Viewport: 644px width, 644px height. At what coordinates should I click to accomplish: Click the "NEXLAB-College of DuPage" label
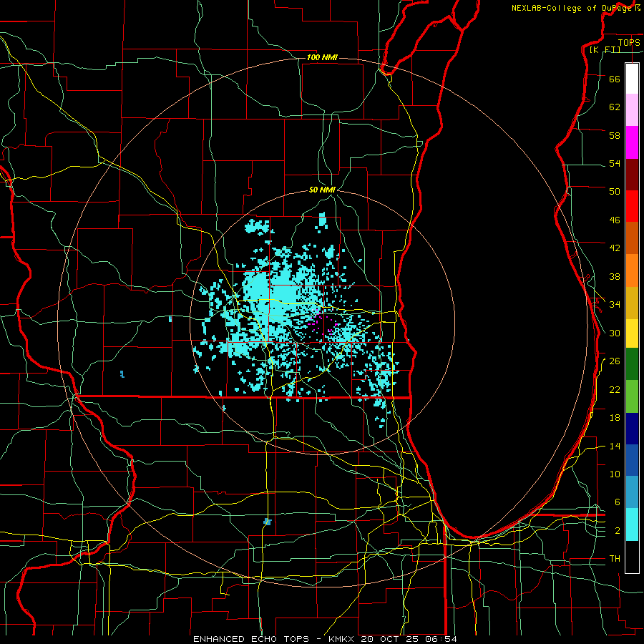click(x=572, y=8)
